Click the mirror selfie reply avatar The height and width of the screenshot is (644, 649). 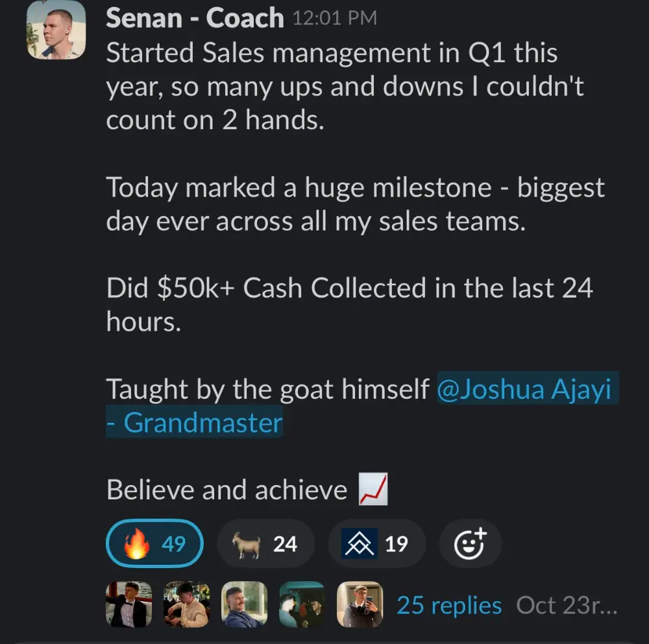360,604
